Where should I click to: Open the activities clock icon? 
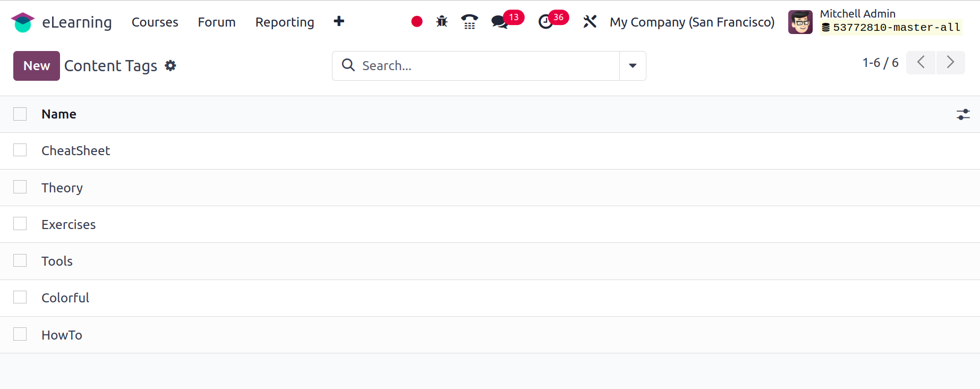click(546, 22)
